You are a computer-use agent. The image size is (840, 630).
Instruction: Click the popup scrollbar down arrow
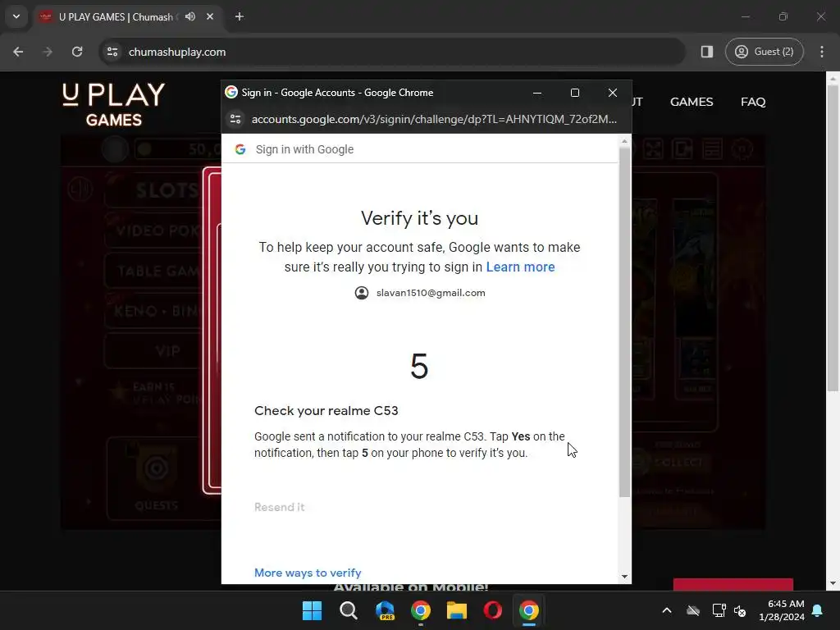(624, 577)
